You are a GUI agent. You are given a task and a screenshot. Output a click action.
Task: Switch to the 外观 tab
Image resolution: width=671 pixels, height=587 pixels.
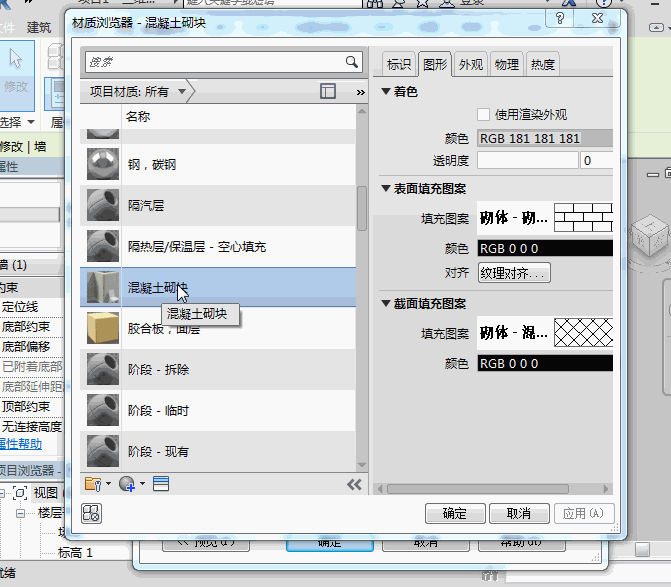click(x=471, y=65)
